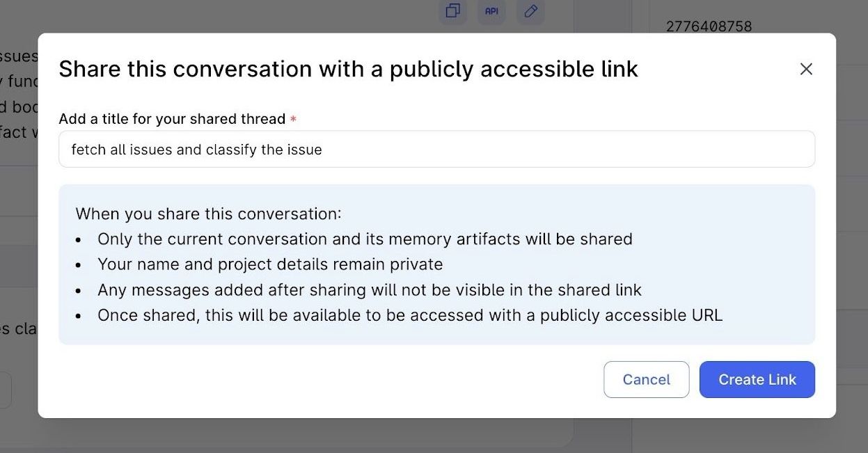This screenshot has width=868, height=453.
Task: Click the 2776408758 number in background
Action: (x=709, y=26)
